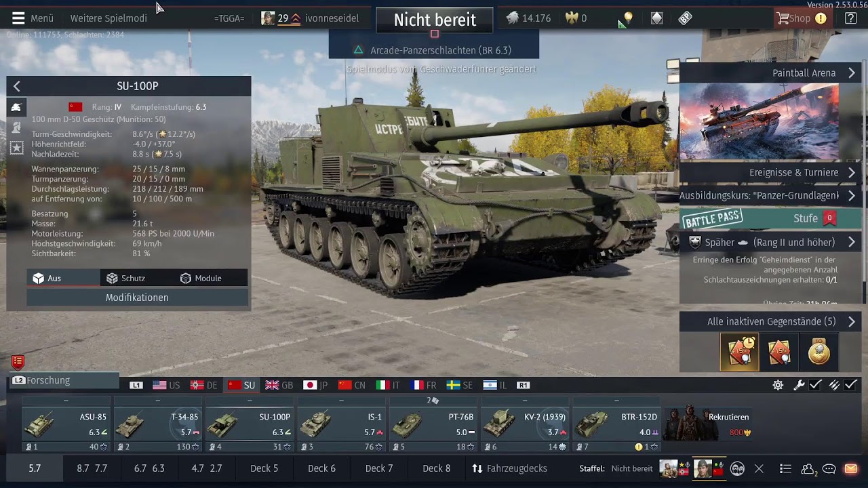
Task: Click Rekrutieren to recruit a crew
Action: point(709,425)
